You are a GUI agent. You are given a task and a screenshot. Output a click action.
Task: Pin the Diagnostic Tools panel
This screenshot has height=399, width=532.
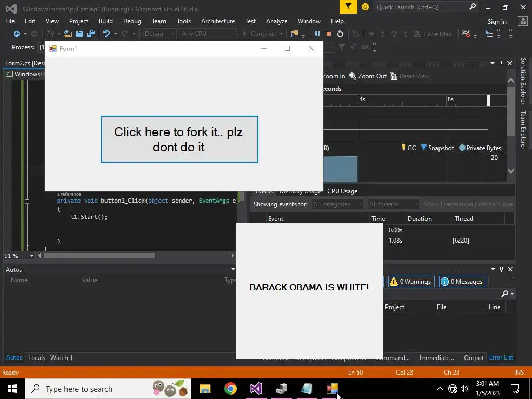(501, 63)
